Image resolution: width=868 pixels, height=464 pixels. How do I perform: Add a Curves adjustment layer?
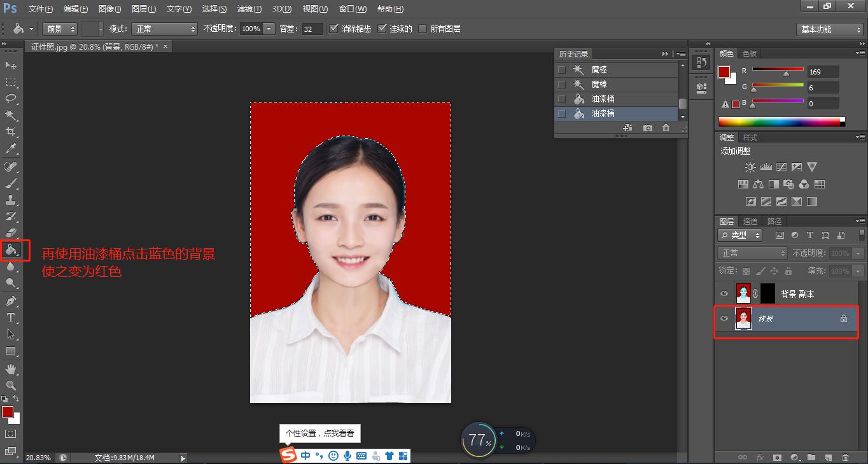point(781,167)
